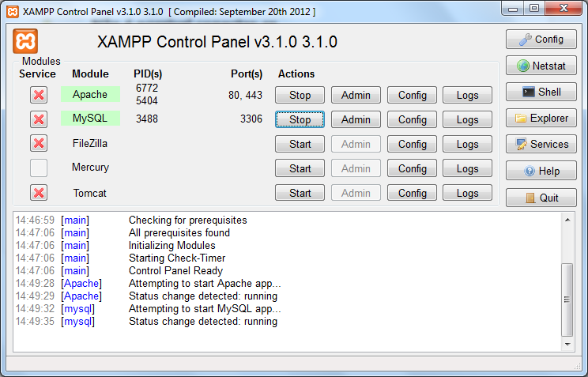
Task: Launch the Shell terminal button
Action: pyautogui.click(x=541, y=92)
